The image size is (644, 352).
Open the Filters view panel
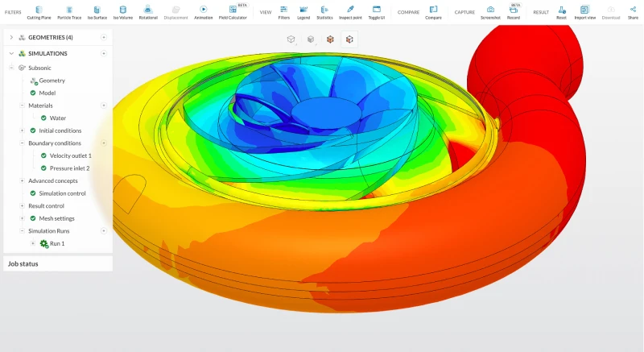284,13
